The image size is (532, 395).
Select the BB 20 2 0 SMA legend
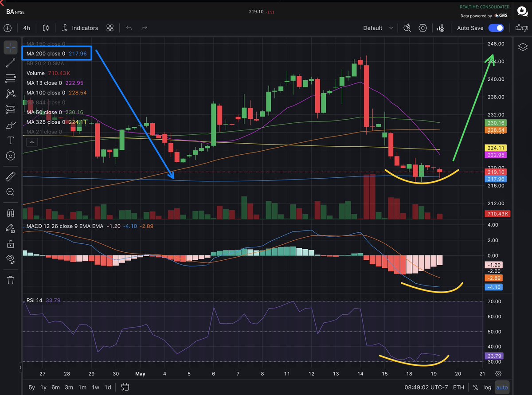[45, 63]
